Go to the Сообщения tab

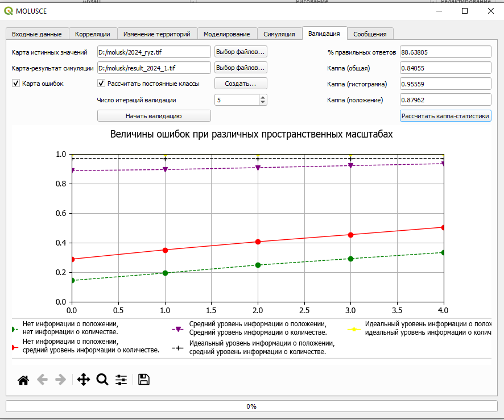(370, 34)
